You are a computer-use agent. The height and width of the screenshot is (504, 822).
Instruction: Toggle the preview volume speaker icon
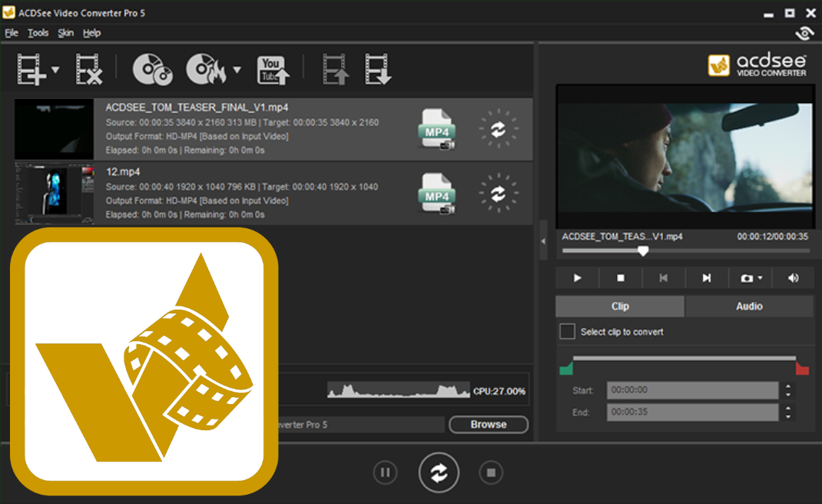click(793, 278)
